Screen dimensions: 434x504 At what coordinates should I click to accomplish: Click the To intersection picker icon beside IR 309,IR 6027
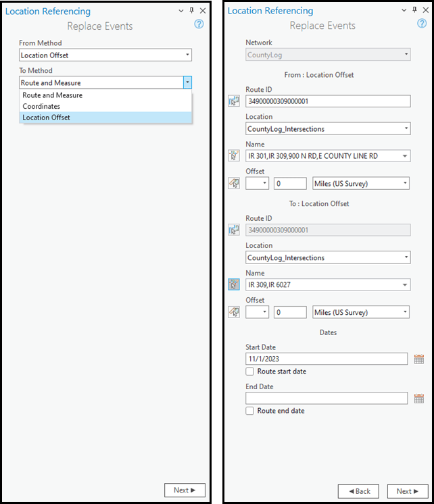tap(234, 284)
